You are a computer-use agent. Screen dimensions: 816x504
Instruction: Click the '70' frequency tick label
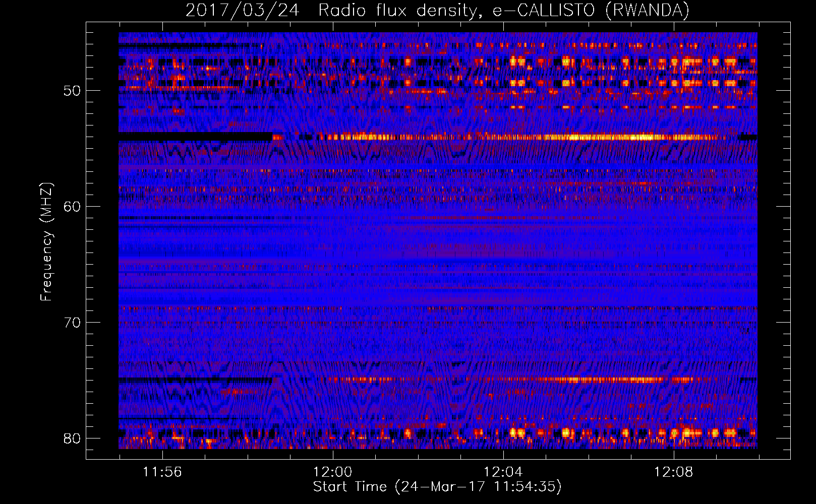tap(72, 323)
